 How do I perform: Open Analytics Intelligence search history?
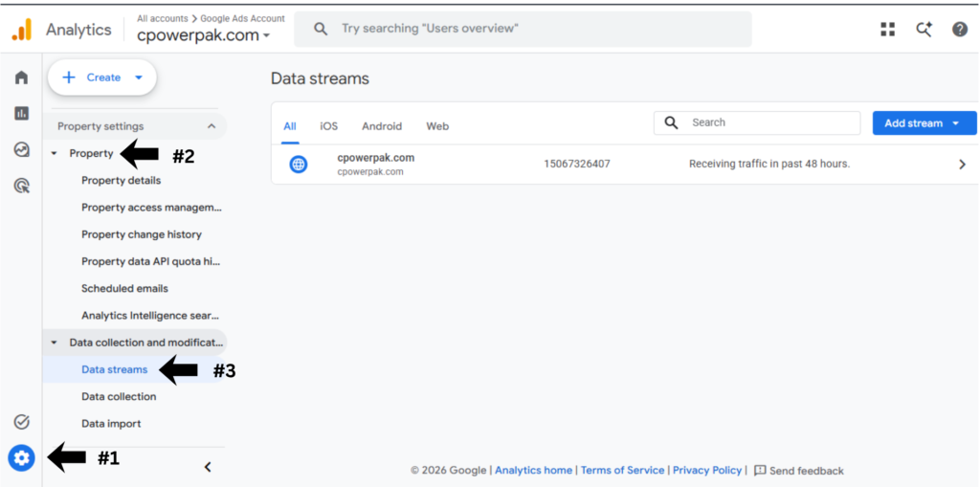pos(150,316)
